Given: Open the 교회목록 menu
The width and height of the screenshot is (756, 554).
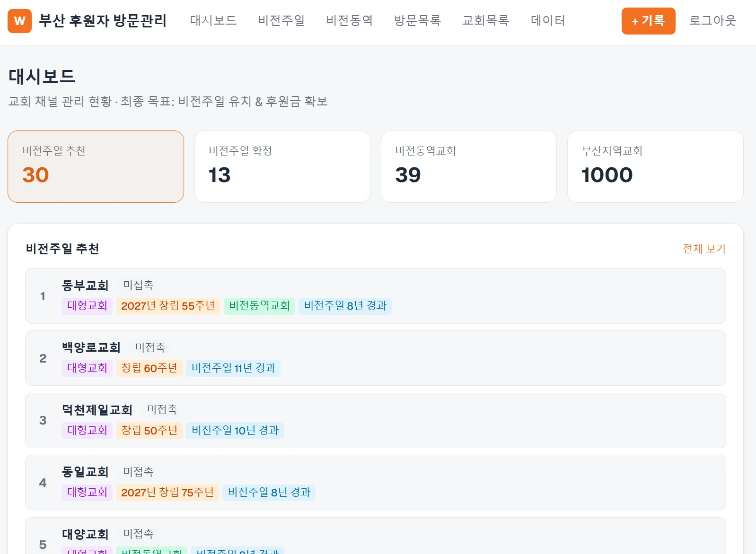Looking at the screenshot, I should tap(486, 20).
